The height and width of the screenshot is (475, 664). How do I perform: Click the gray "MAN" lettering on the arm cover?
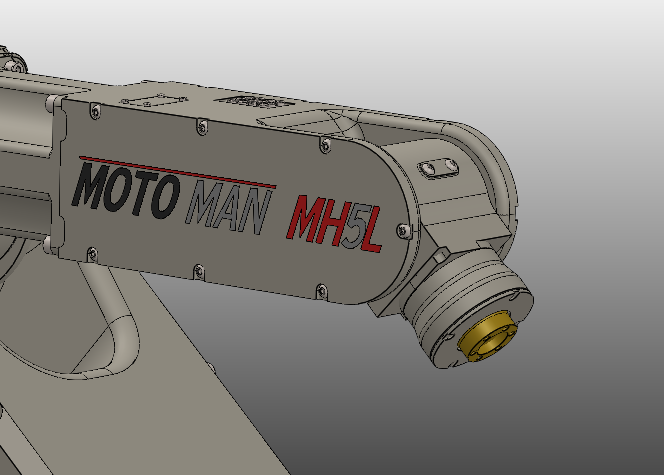tap(228, 208)
